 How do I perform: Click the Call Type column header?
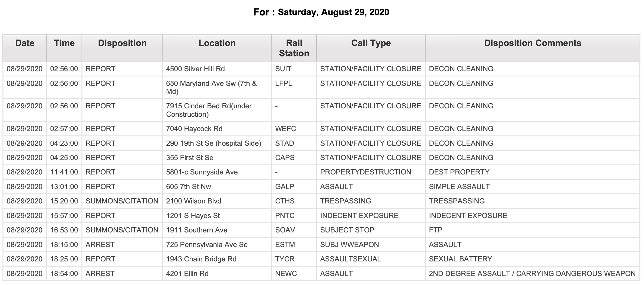(x=371, y=48)
